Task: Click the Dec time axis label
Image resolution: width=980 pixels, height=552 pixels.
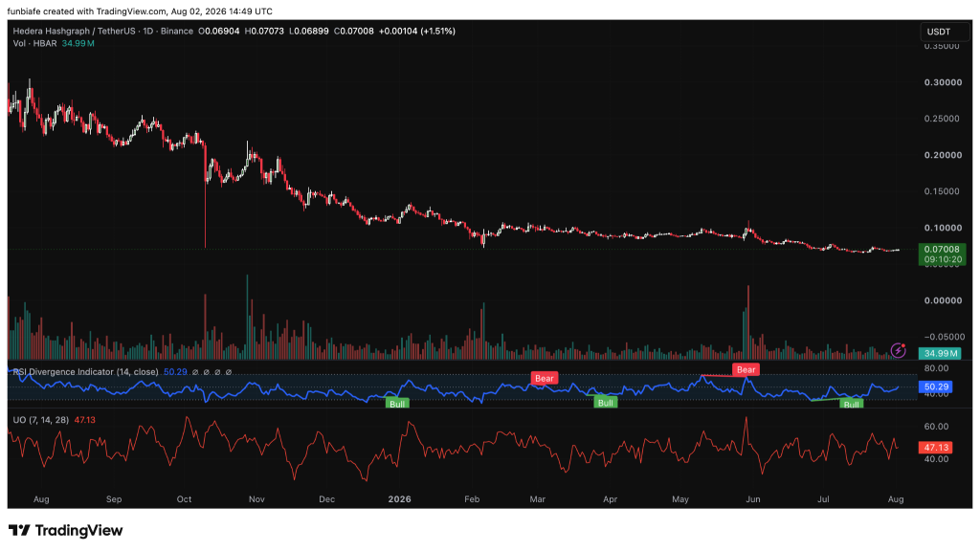Action: 327,499
